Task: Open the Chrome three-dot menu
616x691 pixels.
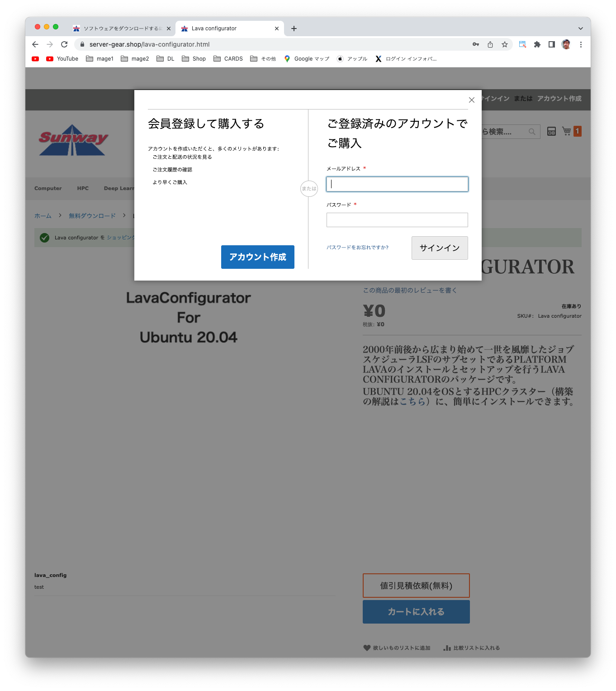Action: [x=581, y=44]
